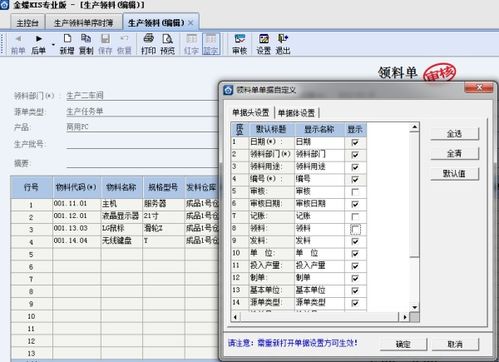Toggle display checkbox for 日期 row

click(355, 143)
